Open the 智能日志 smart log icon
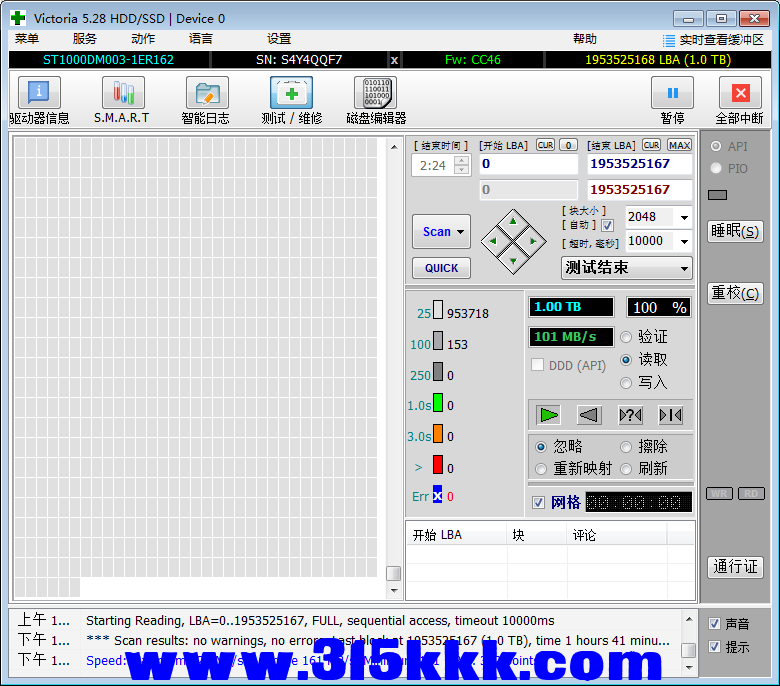780x686 pixels. pos(206,93)
